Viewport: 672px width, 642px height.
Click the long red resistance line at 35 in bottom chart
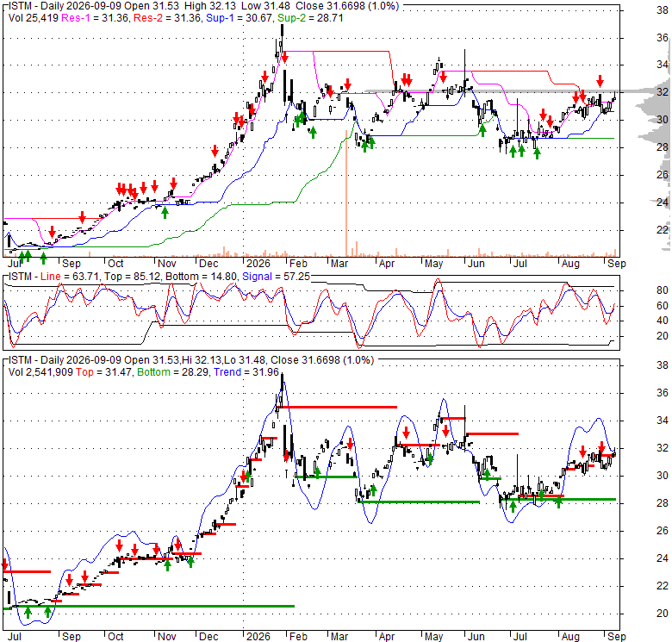[337, 407]
